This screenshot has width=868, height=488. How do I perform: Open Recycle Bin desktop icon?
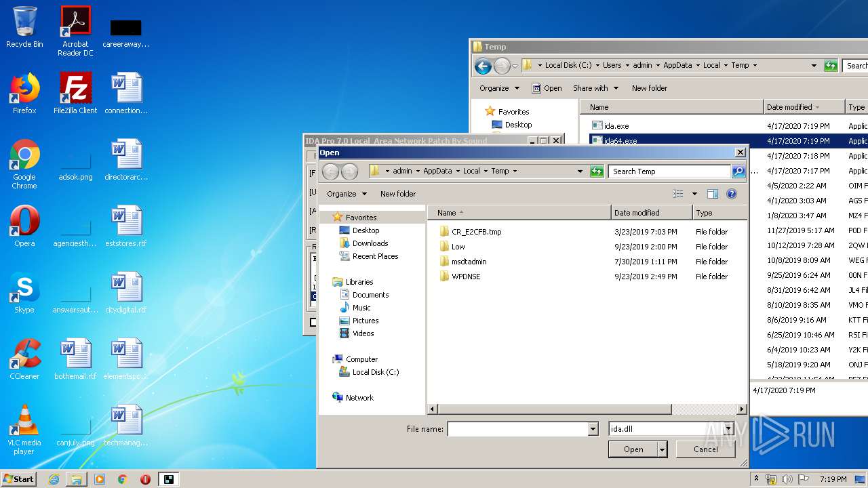(24, 27)
